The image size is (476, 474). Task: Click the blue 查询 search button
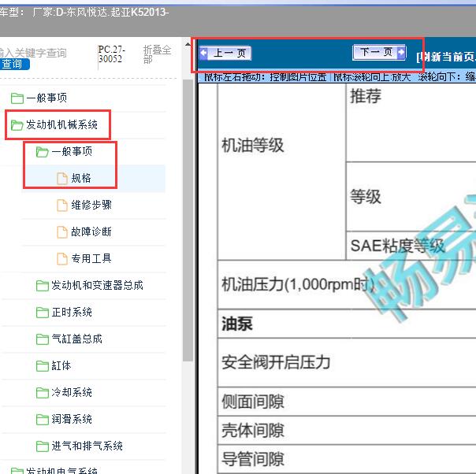14,64
